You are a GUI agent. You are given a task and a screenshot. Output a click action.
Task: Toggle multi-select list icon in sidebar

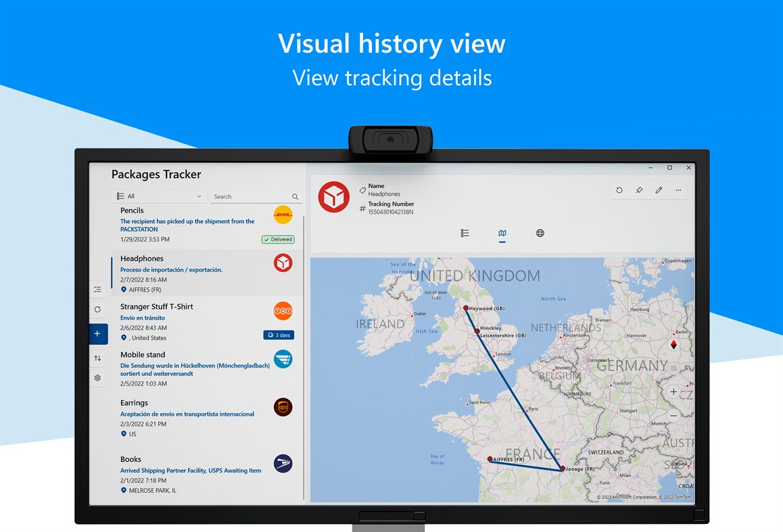(x=97, y=289)
